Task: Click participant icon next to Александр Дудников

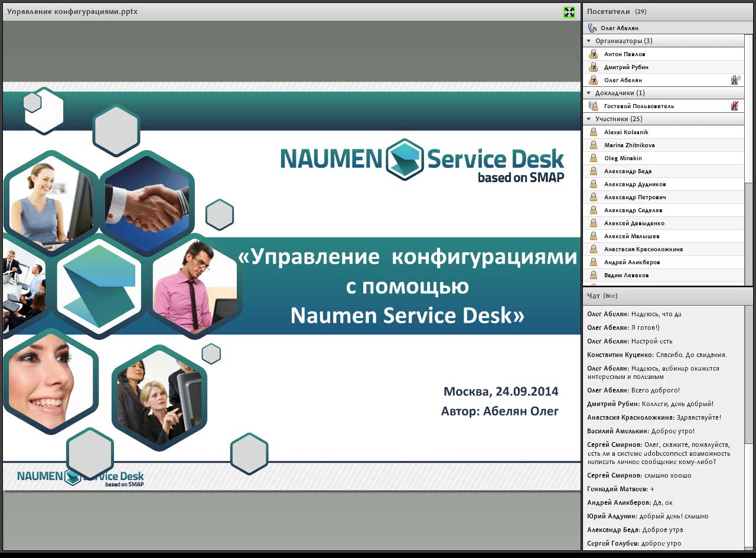Action: click(594, 184)
